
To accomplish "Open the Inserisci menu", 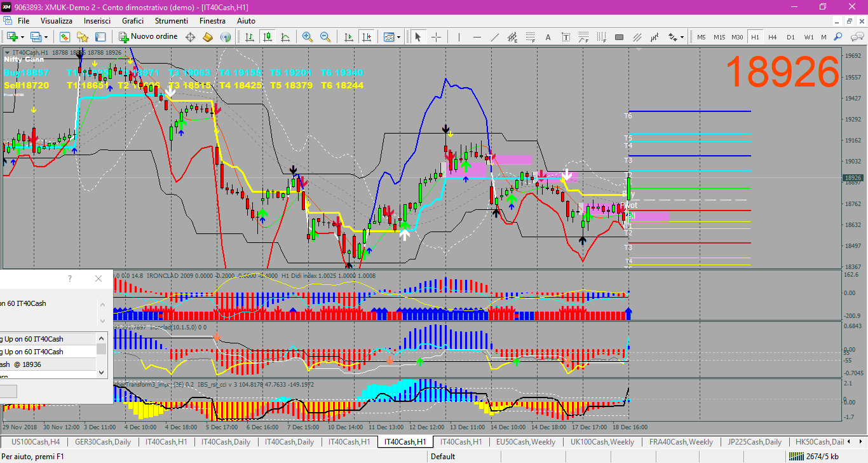I will (97, 21).
